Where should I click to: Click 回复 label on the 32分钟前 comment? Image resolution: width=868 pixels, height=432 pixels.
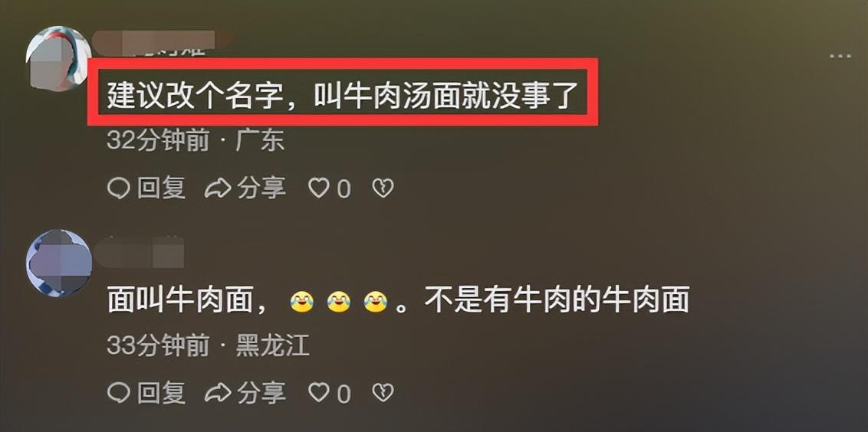point(161,188)
